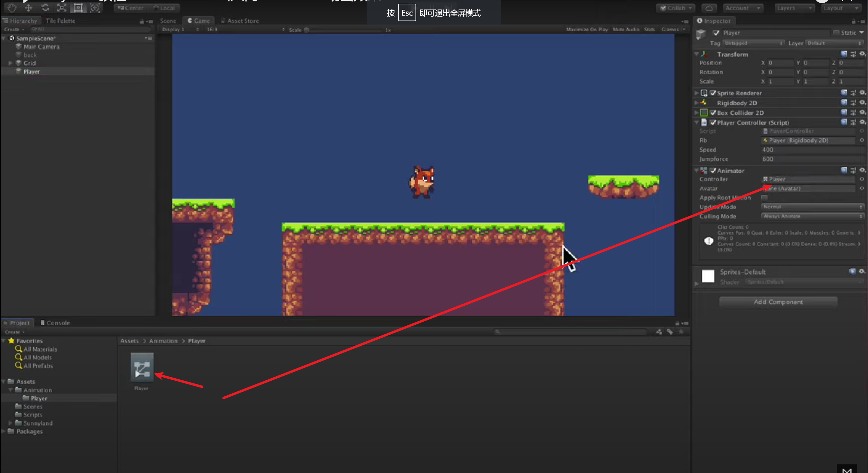Click the Rb object picker circle

point(862,140)
